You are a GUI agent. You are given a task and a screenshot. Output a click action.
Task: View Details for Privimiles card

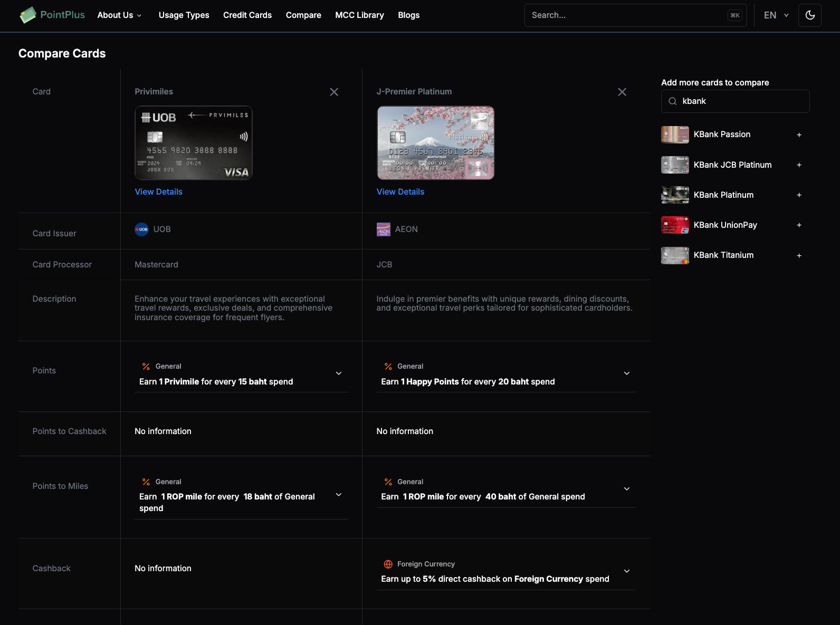[x=158, y=192]
